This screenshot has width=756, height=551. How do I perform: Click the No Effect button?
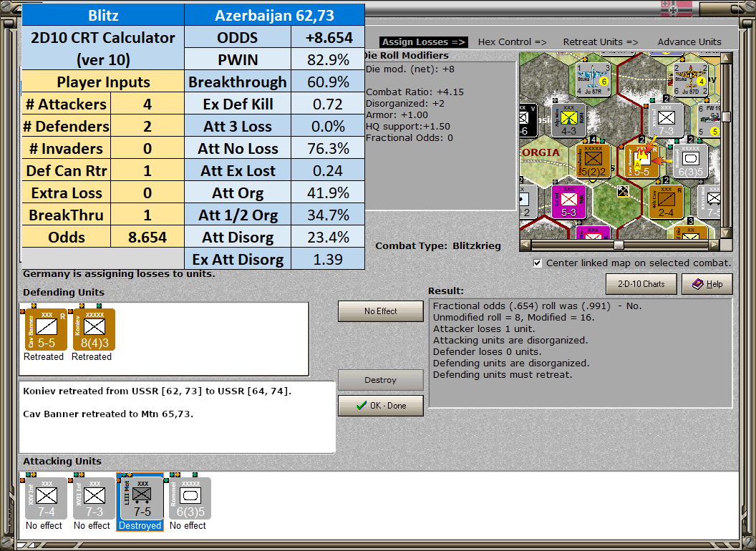click(x=380, y=311)
